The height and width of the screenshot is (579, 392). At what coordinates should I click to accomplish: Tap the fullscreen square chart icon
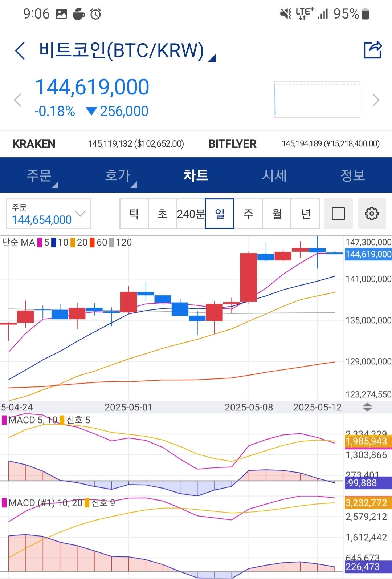[338, 214]
